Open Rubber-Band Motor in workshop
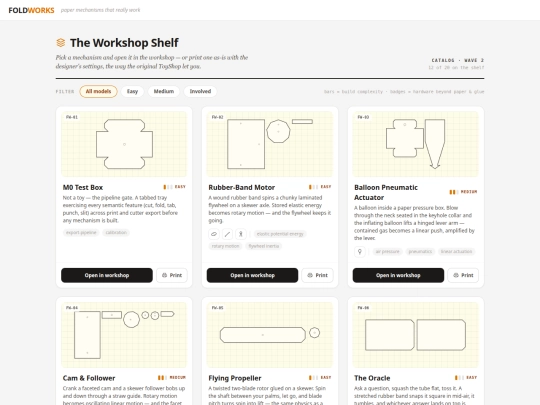The height and width of the screenshot is (405, 540). (x=252, y=275)
